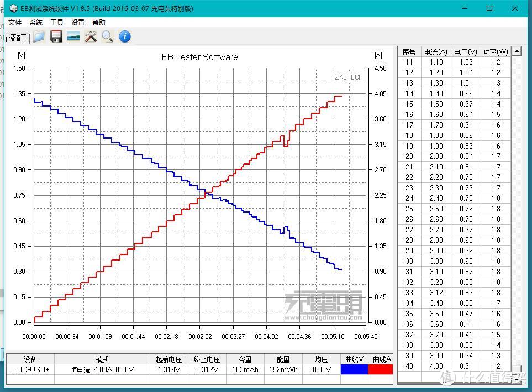This screenshot has width=532, height=392.
Task: Click scroll up arrow of data table
Action: click(x=517, y=51)
